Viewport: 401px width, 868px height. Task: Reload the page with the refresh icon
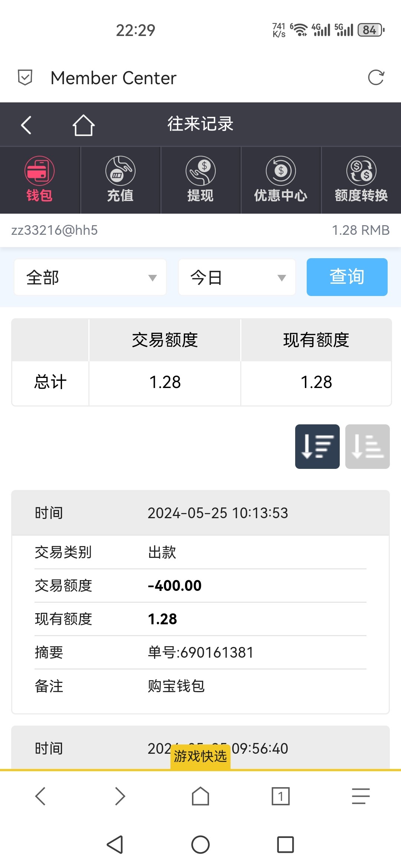(376, 78)
